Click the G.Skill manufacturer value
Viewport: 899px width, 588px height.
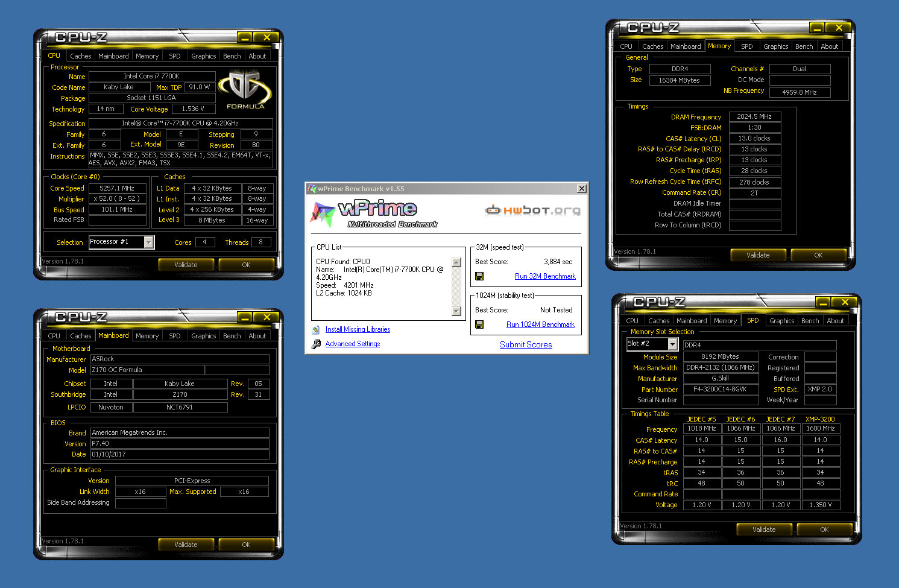pyautogui.click(x=720, y=378)
